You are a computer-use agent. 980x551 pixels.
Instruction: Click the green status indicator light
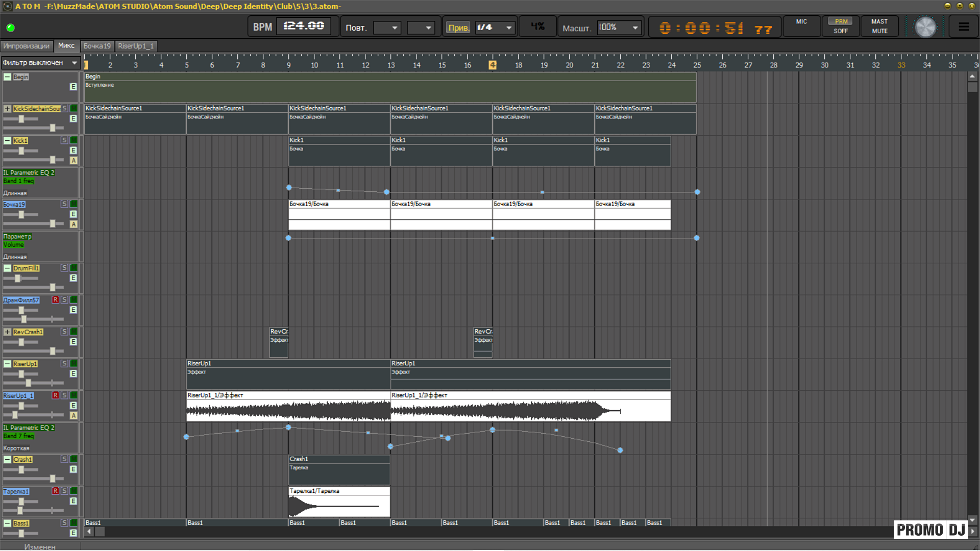pyautogui.click(x=10, y=28)
